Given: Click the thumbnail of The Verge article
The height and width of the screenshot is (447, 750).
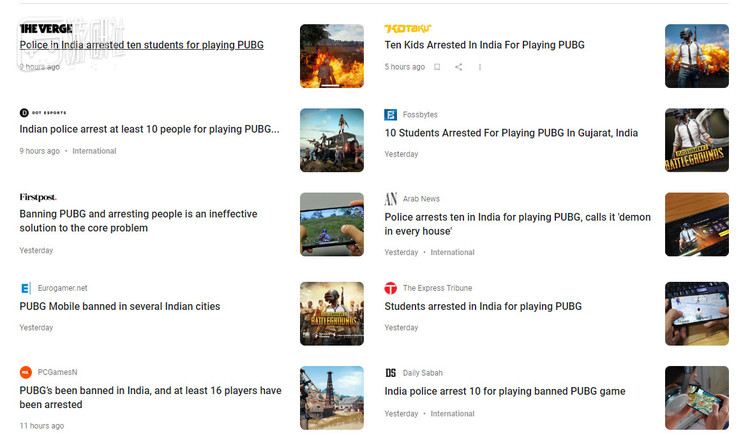Looking at the screenshot, I should [x=331, y=56].
